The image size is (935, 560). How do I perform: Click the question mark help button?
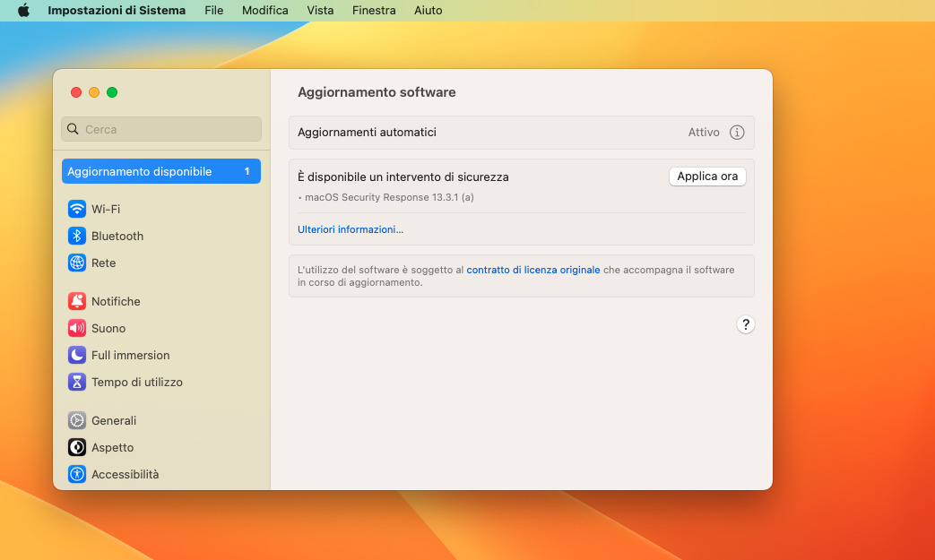(745, 324)
